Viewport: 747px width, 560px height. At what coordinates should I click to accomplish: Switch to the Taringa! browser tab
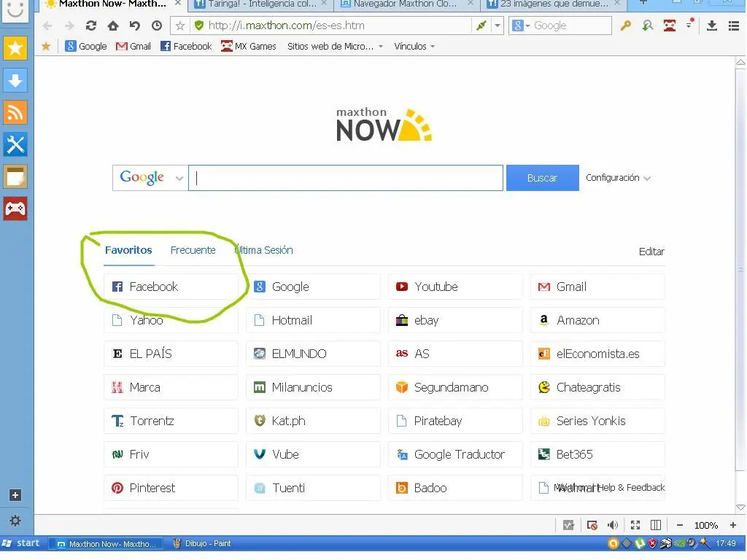pos(262,5)
